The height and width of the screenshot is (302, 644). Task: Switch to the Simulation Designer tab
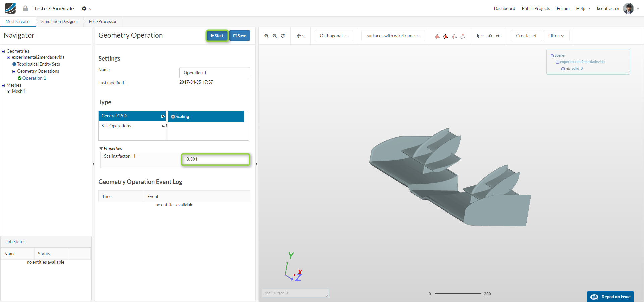click(60, 22)
